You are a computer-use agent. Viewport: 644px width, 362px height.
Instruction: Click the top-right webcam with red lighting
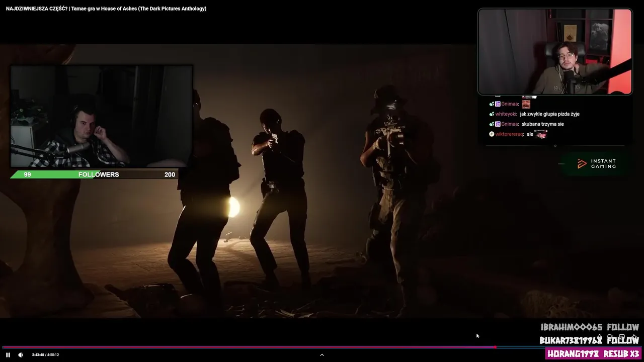555,52
